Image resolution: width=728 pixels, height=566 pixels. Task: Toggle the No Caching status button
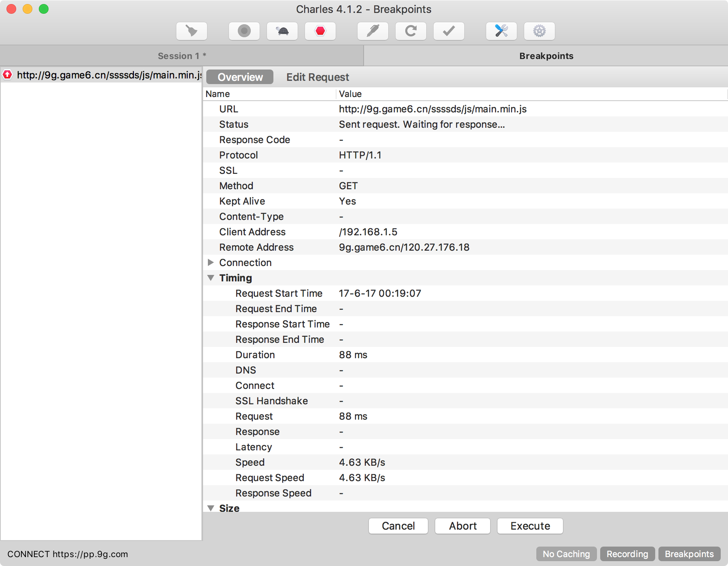[566, 554]
